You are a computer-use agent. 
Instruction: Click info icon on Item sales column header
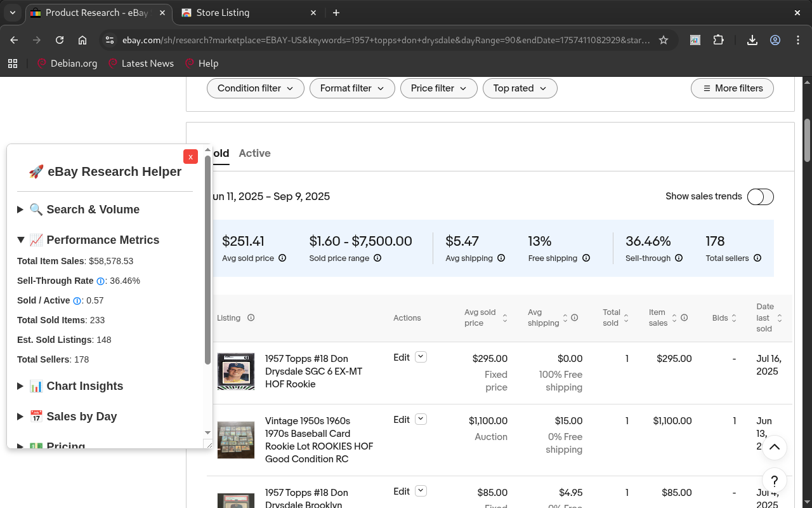pos(684,317)
